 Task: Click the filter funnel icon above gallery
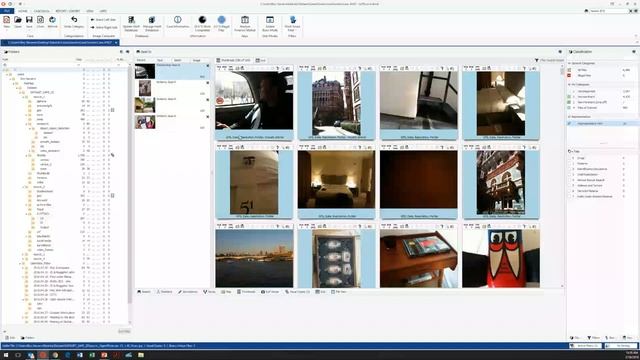(536, 60)
